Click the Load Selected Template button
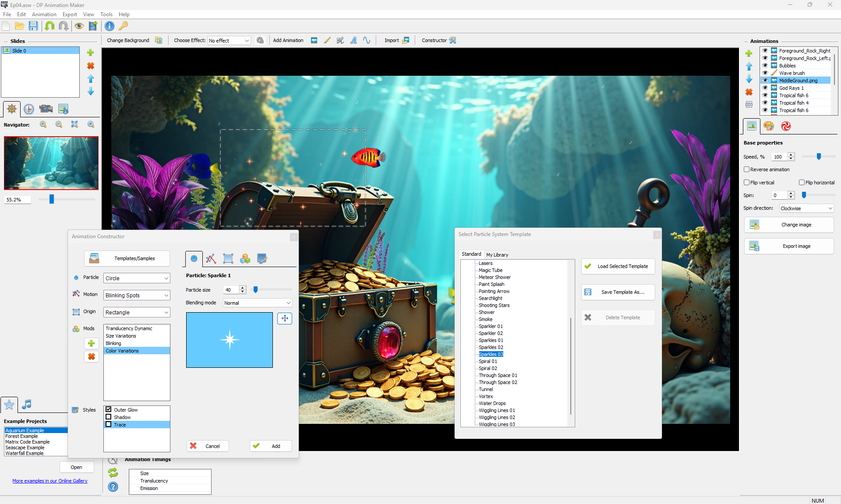The height and width of the screenshot is (504, 841). pyautogui.click(x=618, y=266)
